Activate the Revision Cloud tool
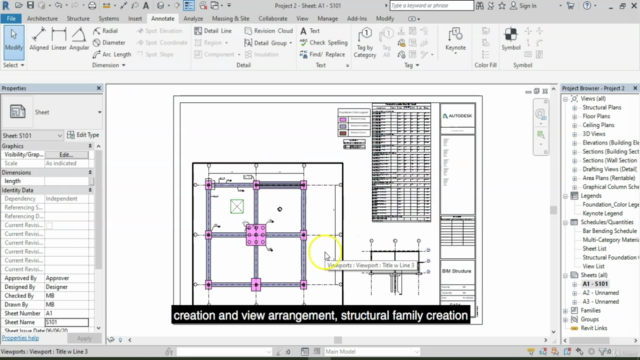This screenshot has width=640, height=360. [x=269, y=31]
